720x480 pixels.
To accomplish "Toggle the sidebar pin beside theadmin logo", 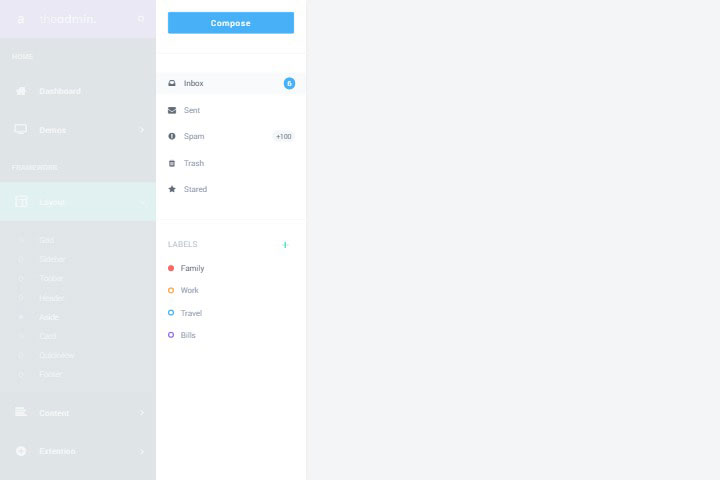I will [141, 19].
